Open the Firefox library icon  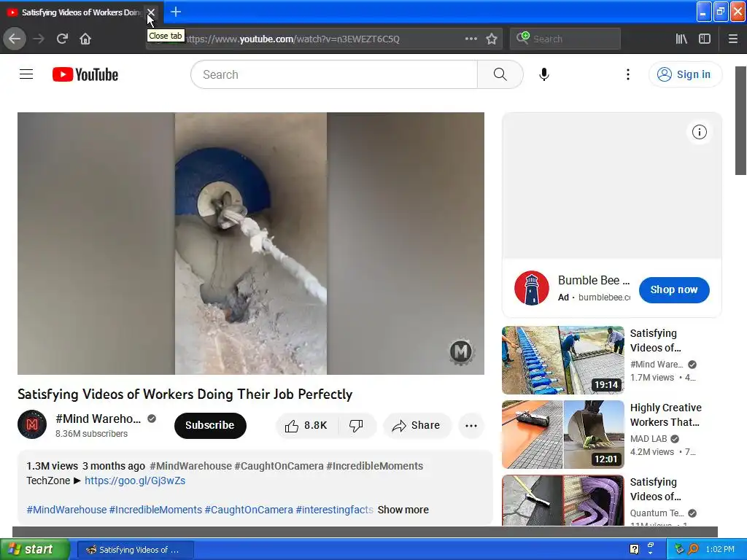pos(681,39)
